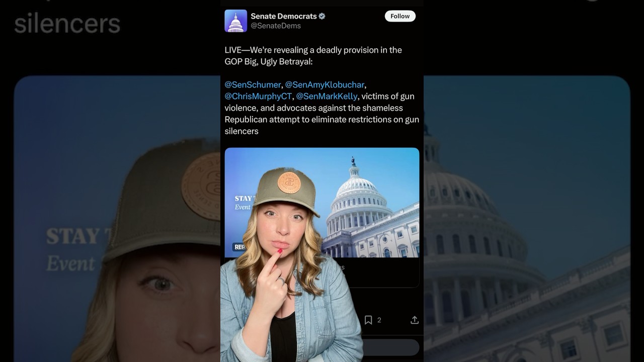This screenshot has height=362, width=644.
Task: Click the STAY Event text on the thumbnail
Action: (x=244, y=203)
